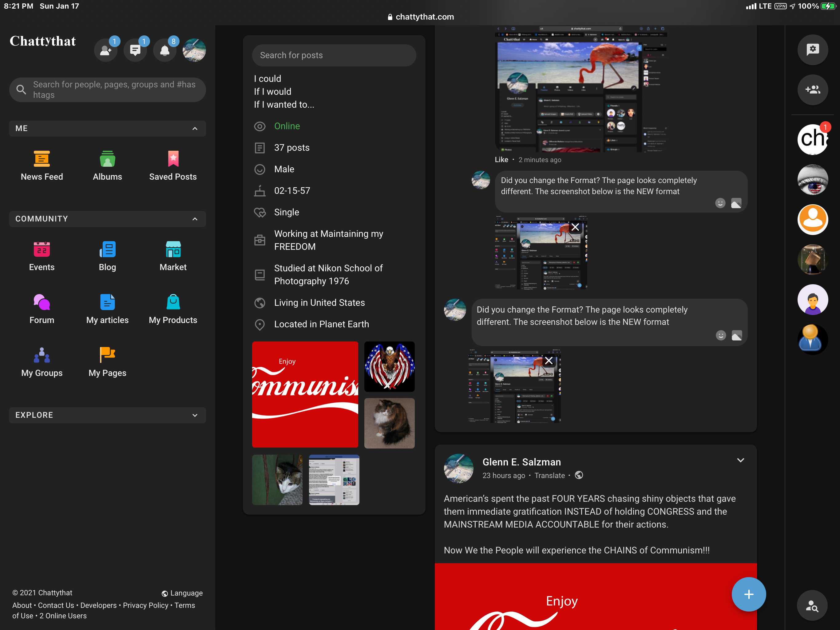The image size is (840, 630).
Task: Open Events in Community section
Action: (x=42, y=256)
